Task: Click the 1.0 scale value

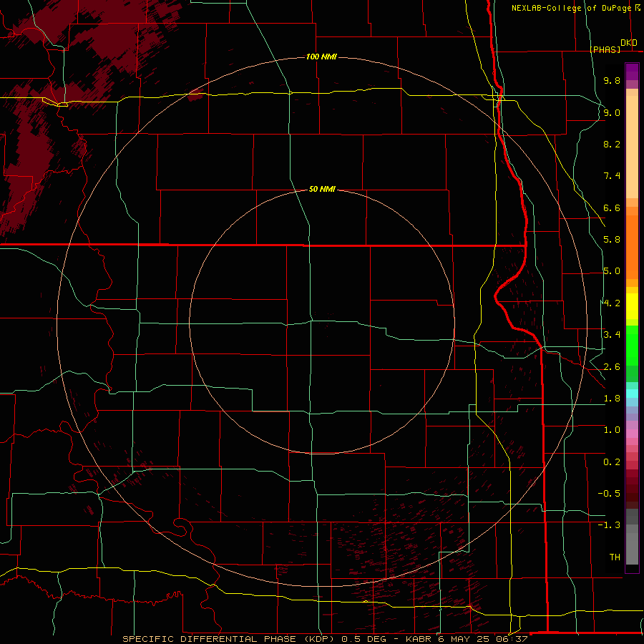Action: pos(612,430)
